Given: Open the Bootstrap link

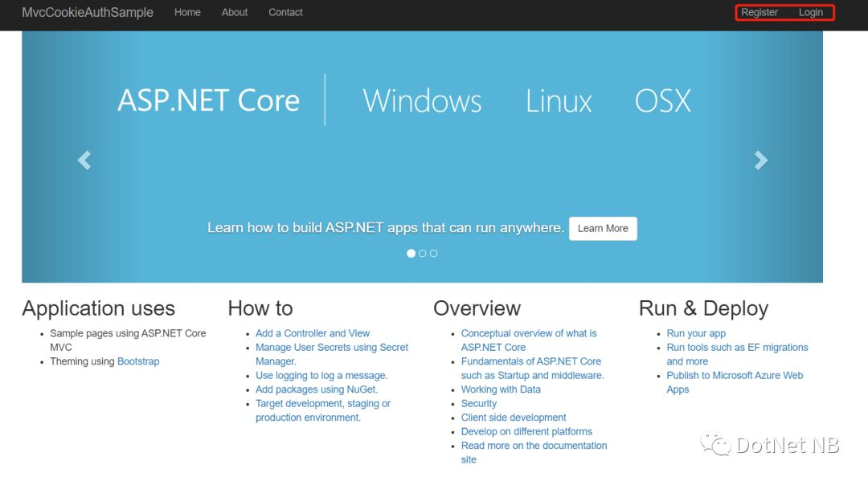Looking at the screenshot, I should [138, 361].
